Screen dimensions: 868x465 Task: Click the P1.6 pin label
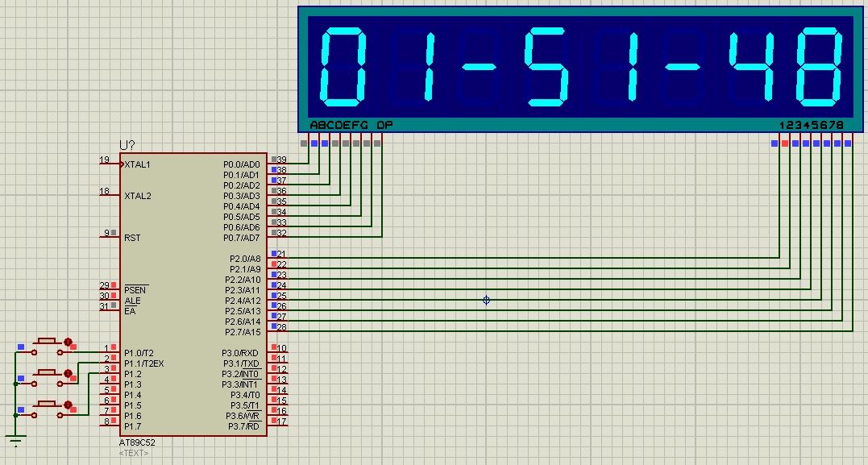[133, 417]
